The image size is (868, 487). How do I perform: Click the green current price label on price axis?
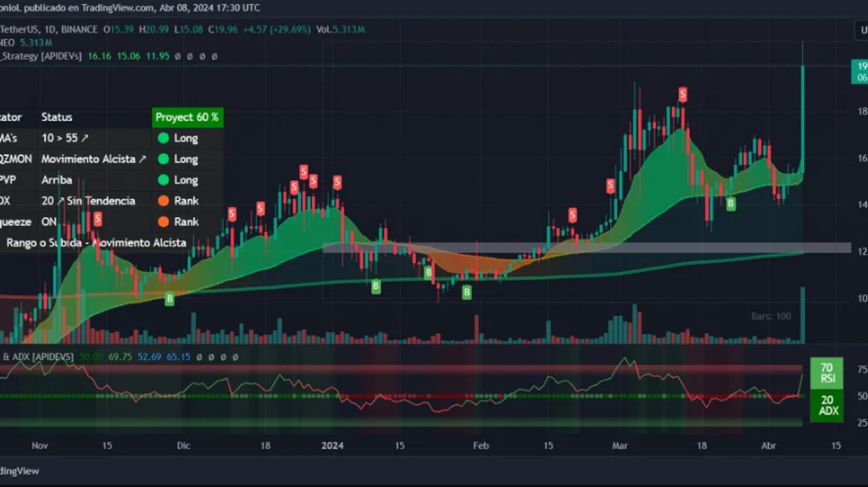pyautogui.click(x=859, y=71)
